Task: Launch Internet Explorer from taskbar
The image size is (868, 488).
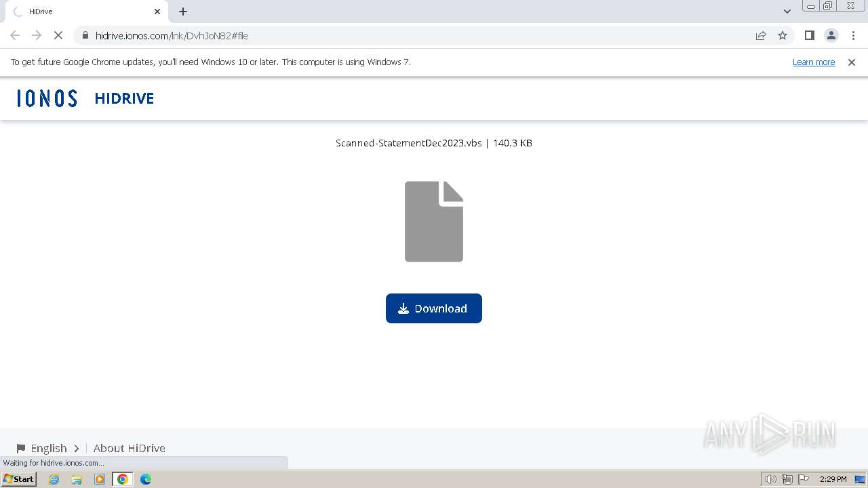Action: click(54, 479)
